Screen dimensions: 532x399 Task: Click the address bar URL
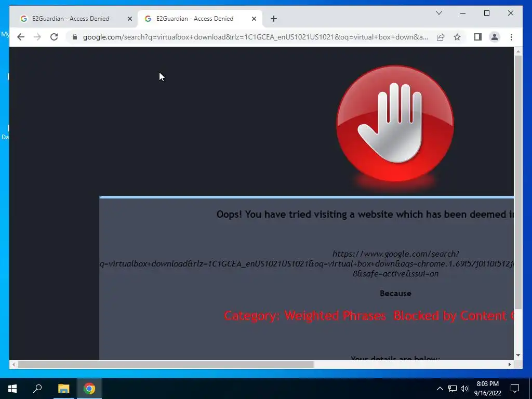pos(256,37)
